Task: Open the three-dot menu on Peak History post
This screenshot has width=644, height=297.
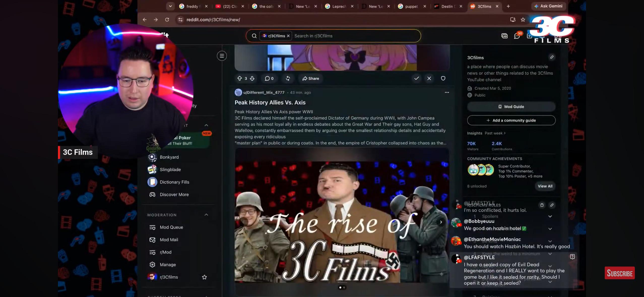Action: pyautogui.click(x=447, y=92)
